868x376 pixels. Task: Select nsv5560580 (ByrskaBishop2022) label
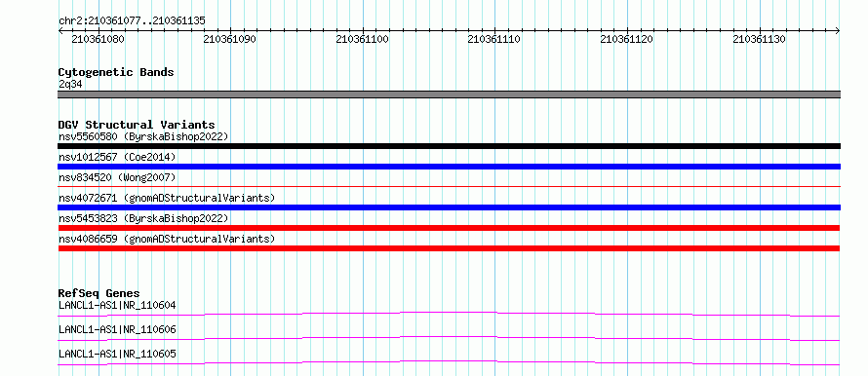(143, 136)
